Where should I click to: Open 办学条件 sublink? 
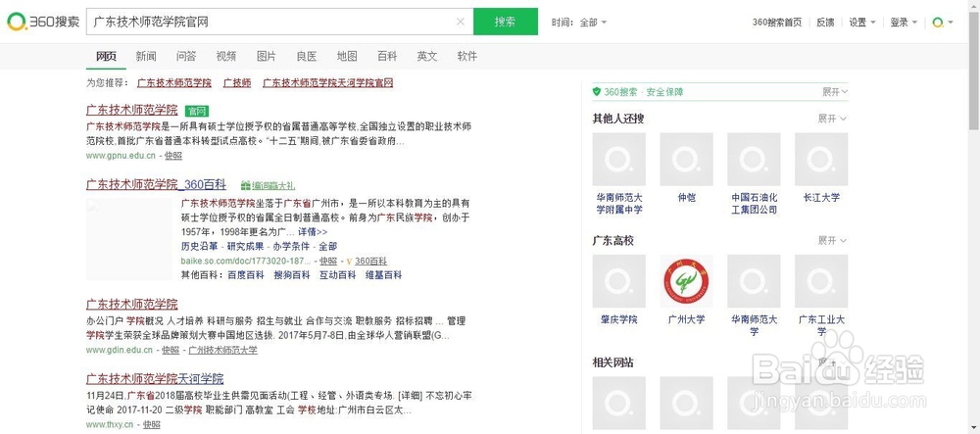[291, 246]
